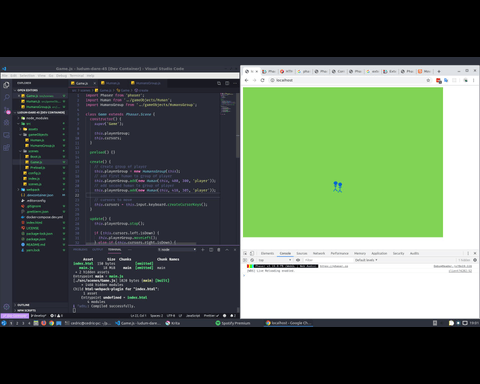
Task: Click the develop branch in the status bar
Action: [38, 315]
